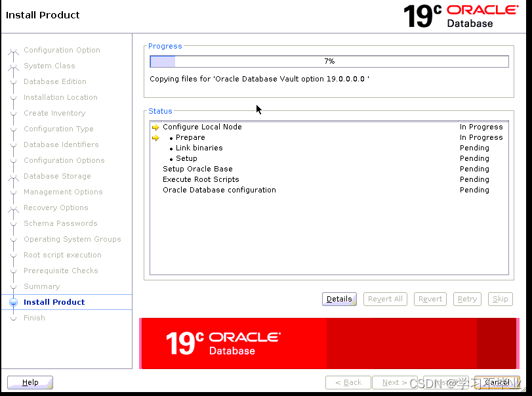Cancel the Oracle installation
532x396 pixels.
496,382
